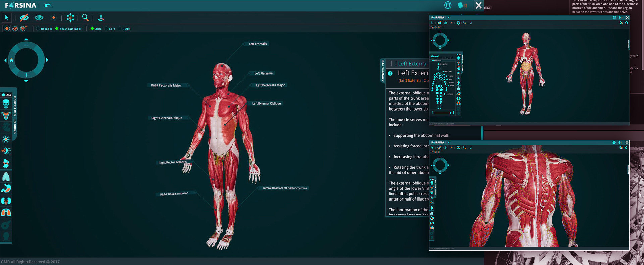Click the rotating body figure tool
The width and height of the screenshot is (644, 265).
pos(101,18)
